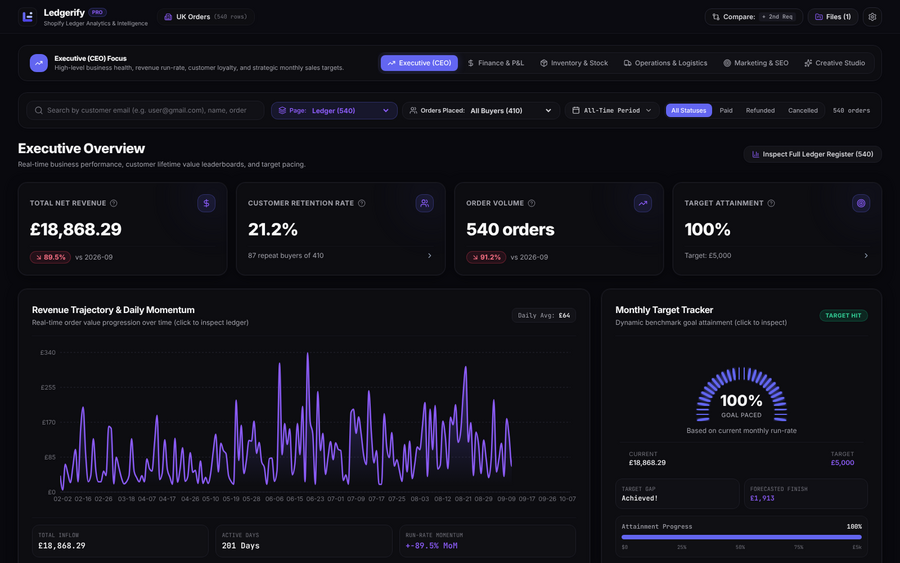Click the users icon on Customer Retention Rate
The image size is (900, 563).
424,203
